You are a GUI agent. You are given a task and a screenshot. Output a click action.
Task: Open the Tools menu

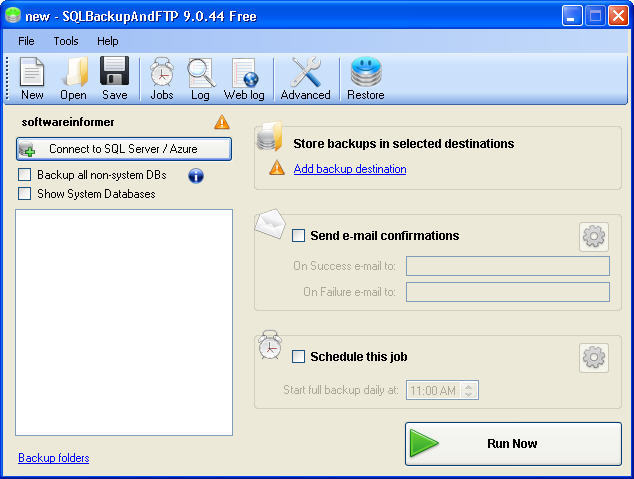click(x=66, y=41)
